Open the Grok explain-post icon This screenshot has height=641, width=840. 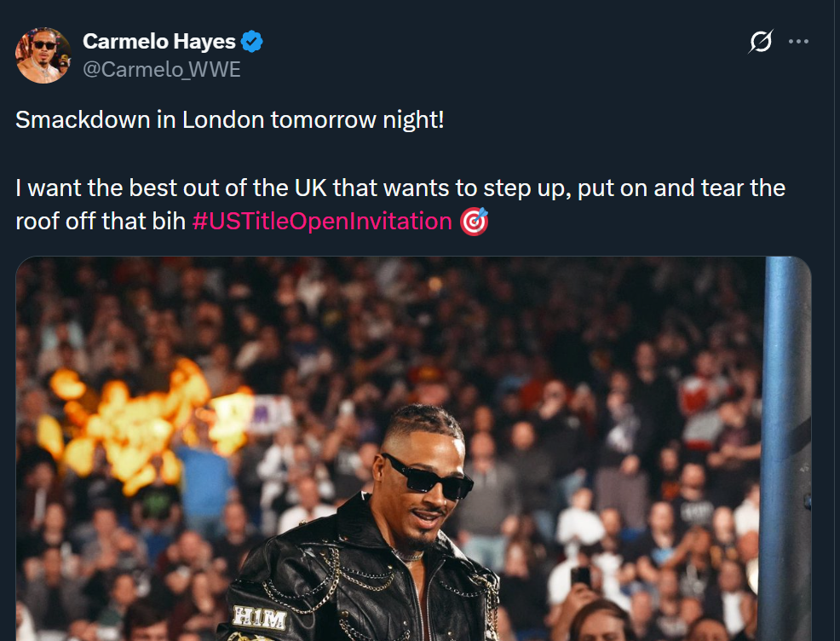point(760,41)
